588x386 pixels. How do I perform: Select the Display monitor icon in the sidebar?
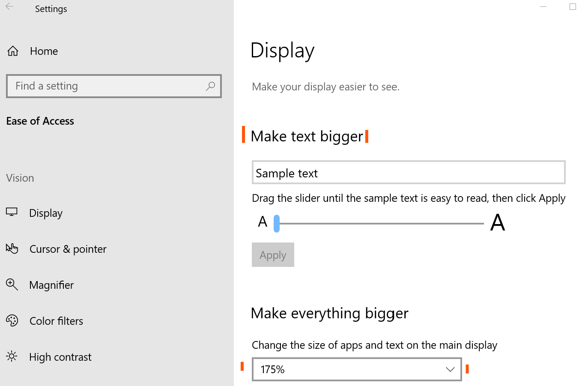click(x=12, y=211)
